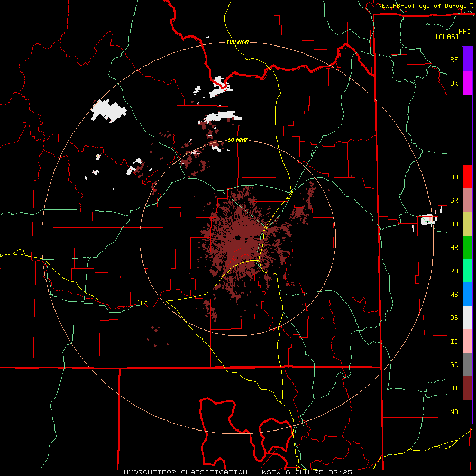The height and width of the screenshot is (476, 476).
Task: Click the [CLAS] units label
Action: (447, 36)
